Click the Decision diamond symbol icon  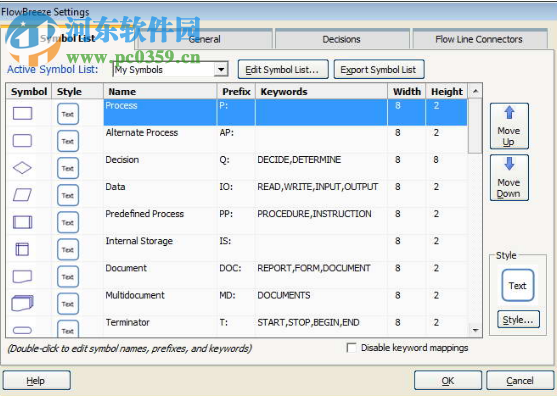tap(22, 168)
